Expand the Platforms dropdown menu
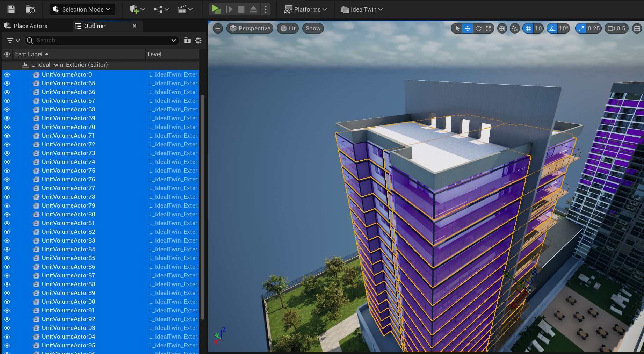 coord(306,9)
